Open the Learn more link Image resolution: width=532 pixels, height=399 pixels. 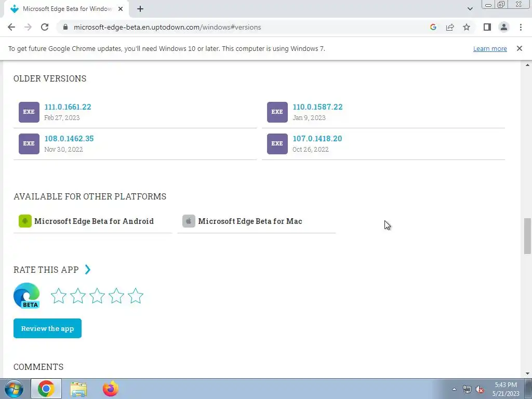490,48
